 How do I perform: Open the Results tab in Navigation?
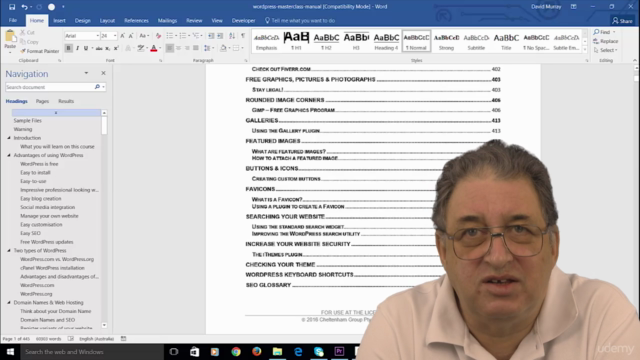coord(66,101)
